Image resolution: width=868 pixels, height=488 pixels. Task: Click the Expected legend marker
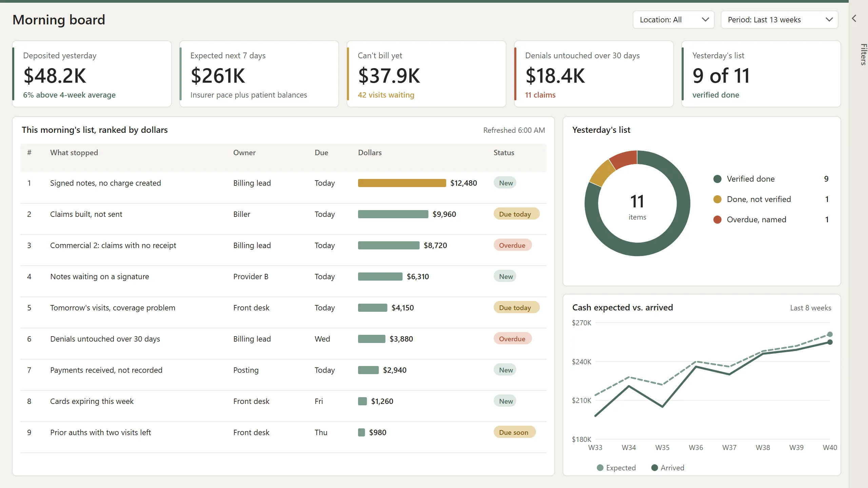600,468
